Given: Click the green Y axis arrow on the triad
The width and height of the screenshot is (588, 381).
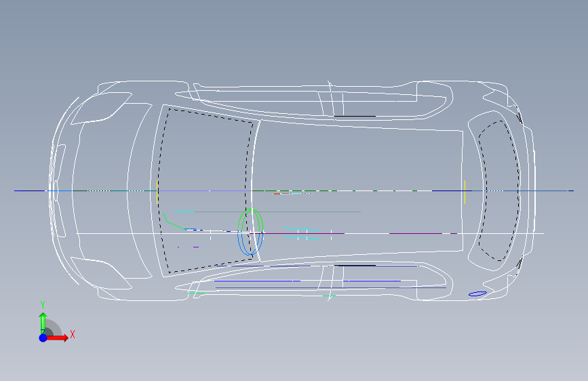Looking at the screenshot, I should click(43, 323).
